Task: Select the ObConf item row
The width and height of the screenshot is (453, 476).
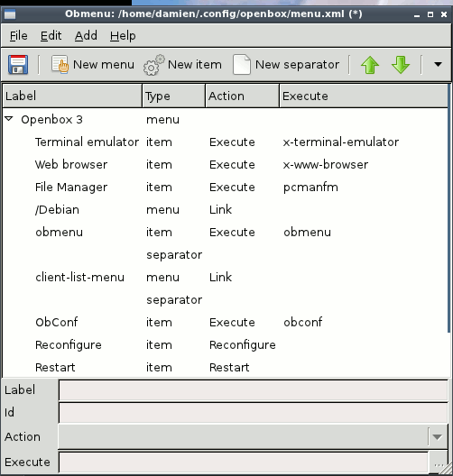Action: click(225, 322)
